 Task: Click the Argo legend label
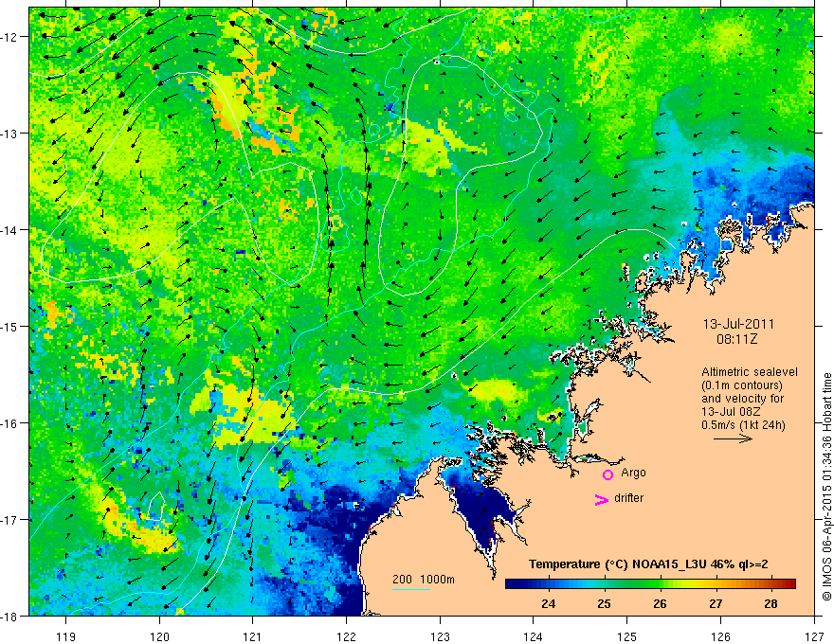(633, 473)
